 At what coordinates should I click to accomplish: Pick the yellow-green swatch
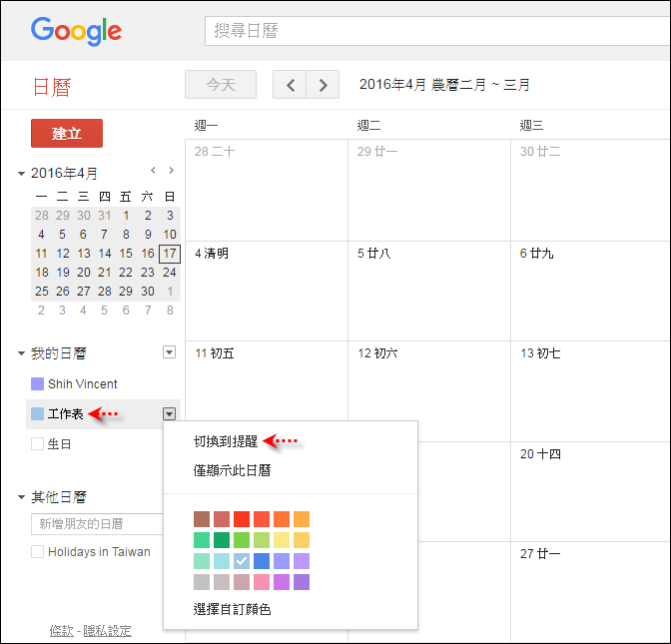tap(262, 540)
